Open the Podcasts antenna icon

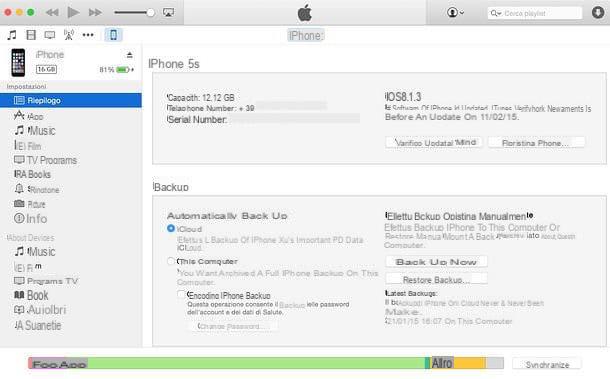click(x=69, y=35)
